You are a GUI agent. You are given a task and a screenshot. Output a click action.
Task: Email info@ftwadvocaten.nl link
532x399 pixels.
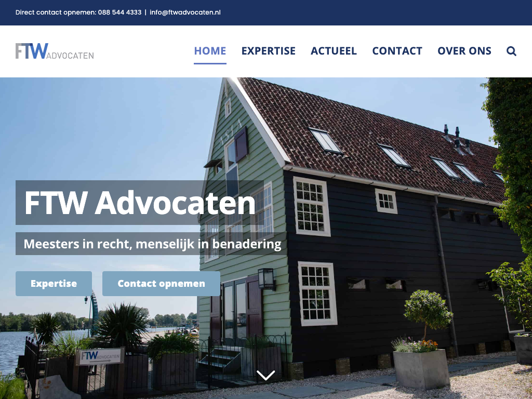pos(185,12)
